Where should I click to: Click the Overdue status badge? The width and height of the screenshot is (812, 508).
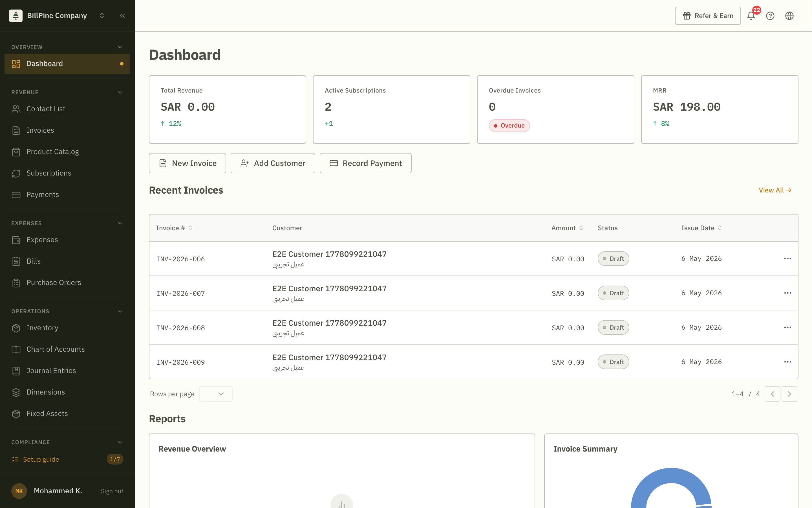tap(509, 126)
